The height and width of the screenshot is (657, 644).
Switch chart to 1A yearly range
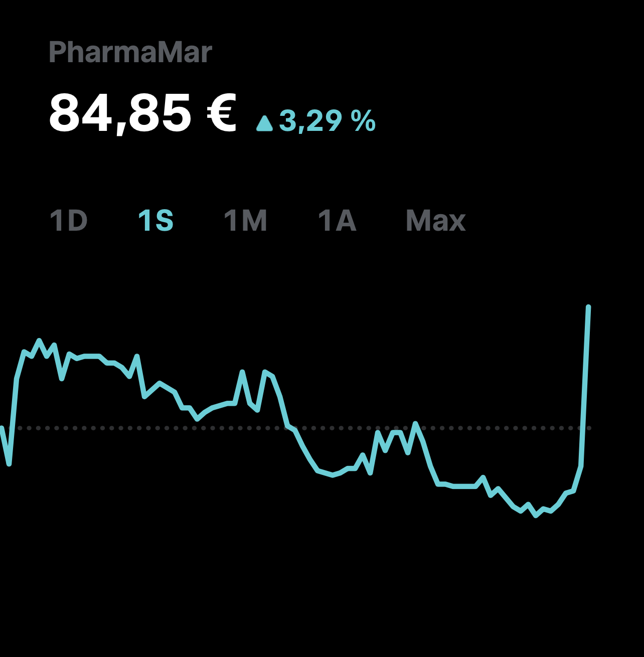coord(337,221)
